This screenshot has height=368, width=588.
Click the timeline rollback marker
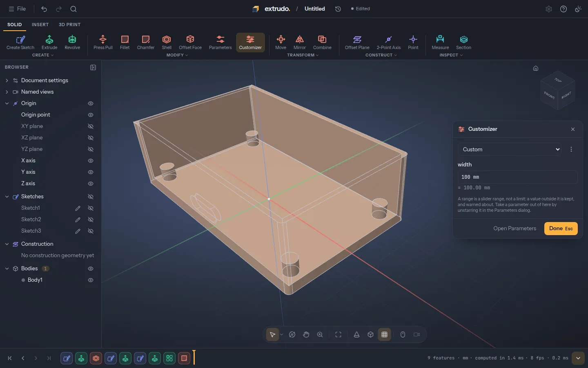pos(194,357)
